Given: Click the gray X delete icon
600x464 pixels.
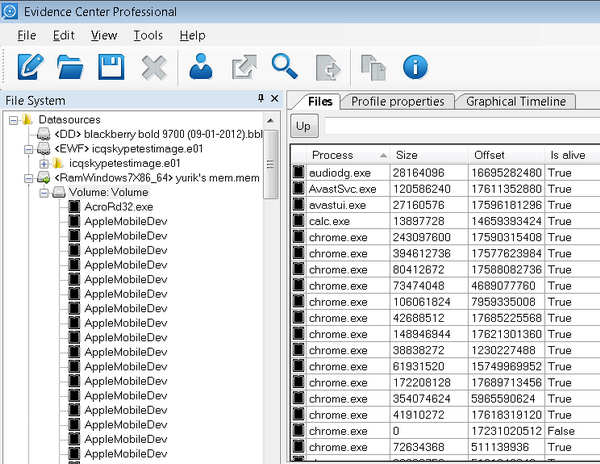Looking at the screenshot, I should tap(153, 68).
